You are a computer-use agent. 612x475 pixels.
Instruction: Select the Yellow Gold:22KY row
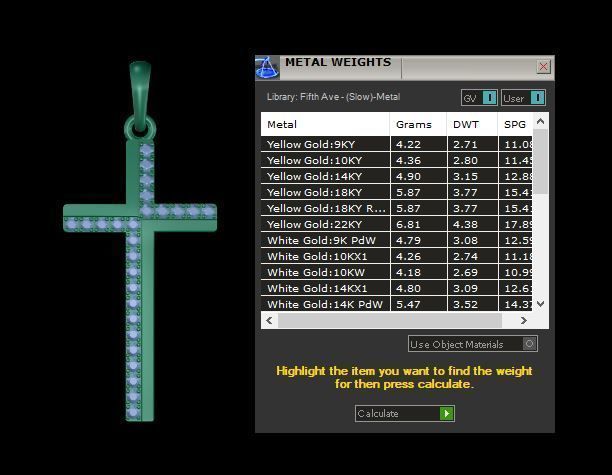tap(397, 224)
